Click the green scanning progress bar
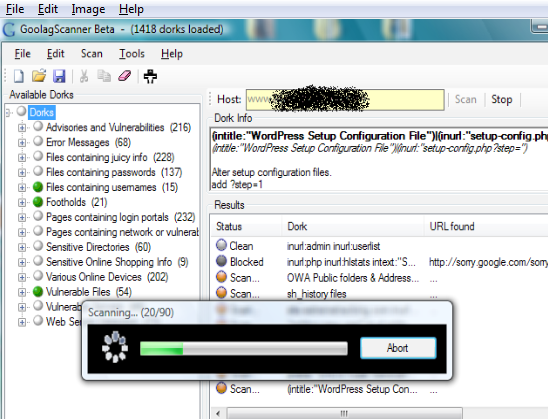 point(244,348)
